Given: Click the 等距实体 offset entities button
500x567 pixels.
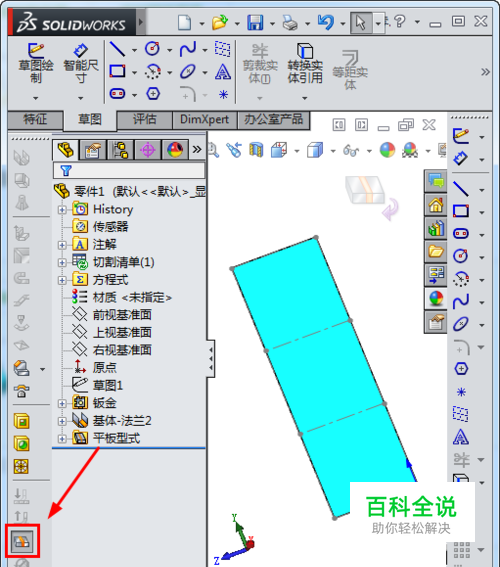Looking at the screenshot, I should click(x=350, y=70).
